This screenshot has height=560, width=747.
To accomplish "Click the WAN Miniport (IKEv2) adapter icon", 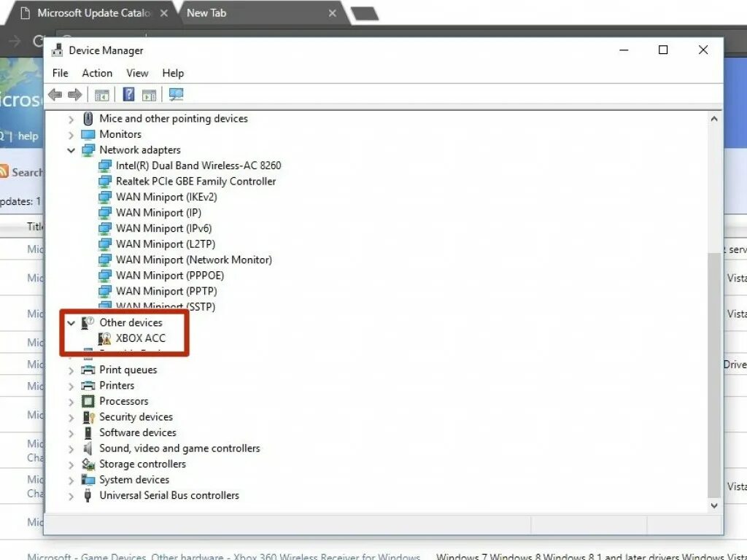I will pos(105,198).
